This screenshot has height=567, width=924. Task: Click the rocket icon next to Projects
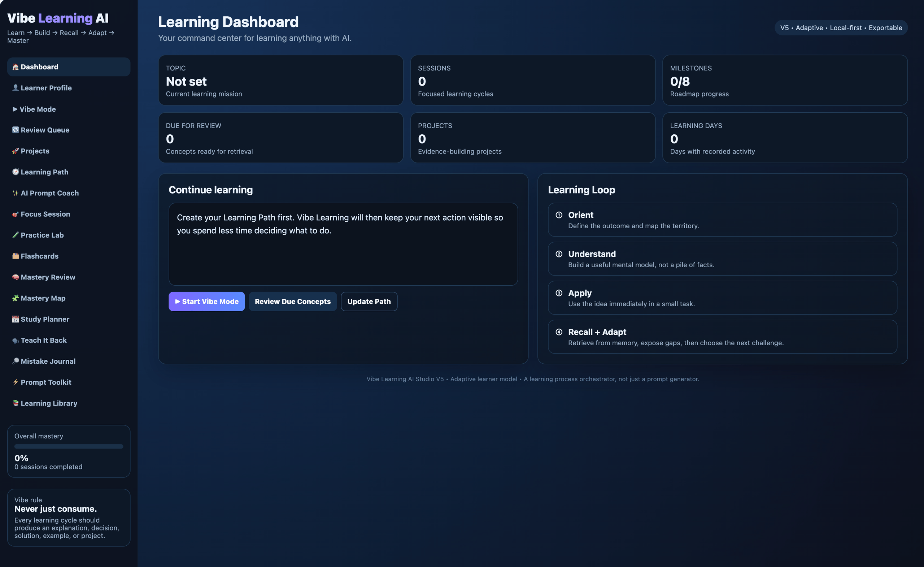[16, 151]
